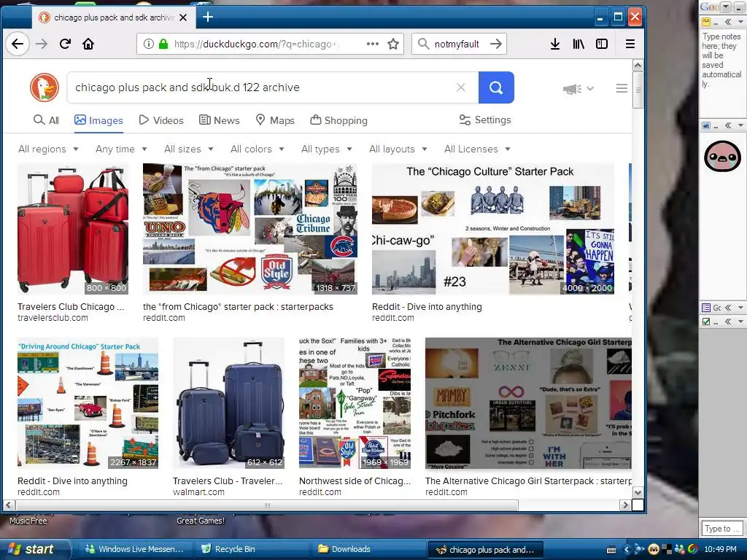747x560 pixels.
Task: Select the Images results tab
Action: point(98,120)
